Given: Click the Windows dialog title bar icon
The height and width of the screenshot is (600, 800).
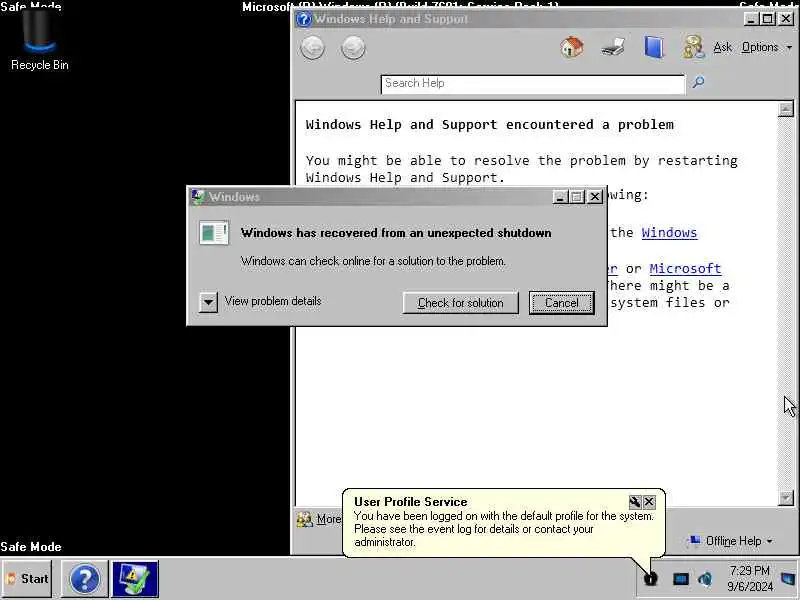Looking at the screenshot, I should (x=198, y=196).
